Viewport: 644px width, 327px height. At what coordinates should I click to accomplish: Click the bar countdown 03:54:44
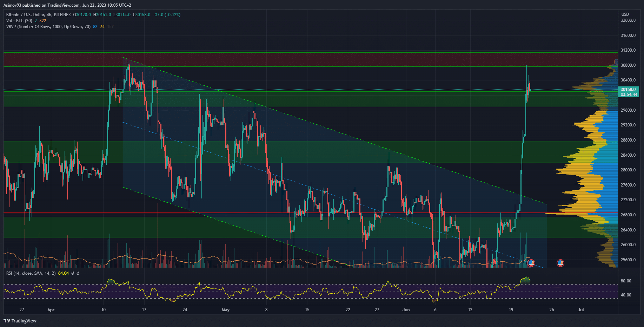pos(629,94)
